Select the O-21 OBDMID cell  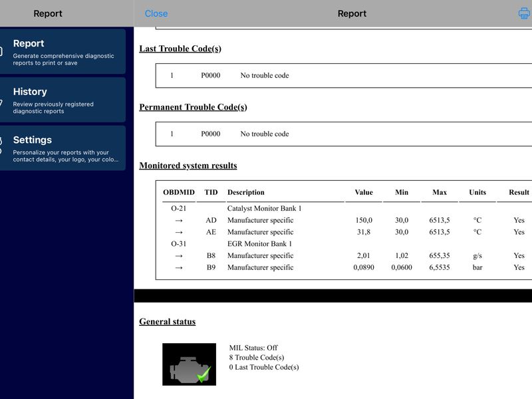click(179, 208)
